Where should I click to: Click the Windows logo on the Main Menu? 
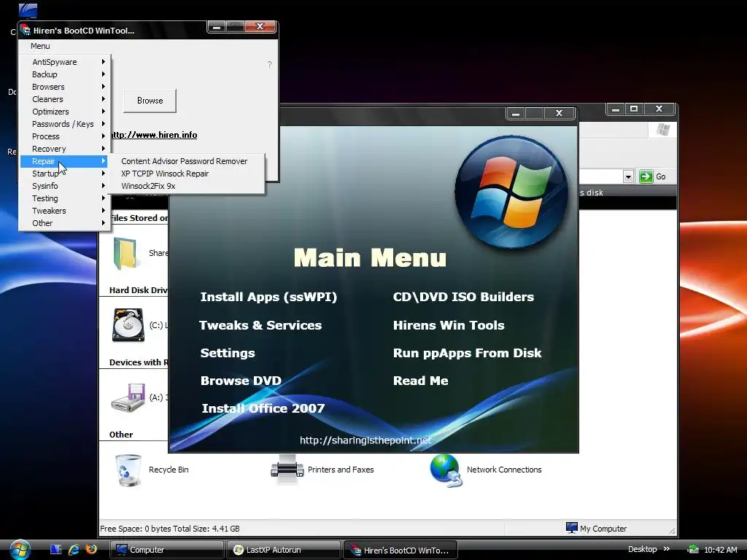pyautogui.click(x=511, y=192)
